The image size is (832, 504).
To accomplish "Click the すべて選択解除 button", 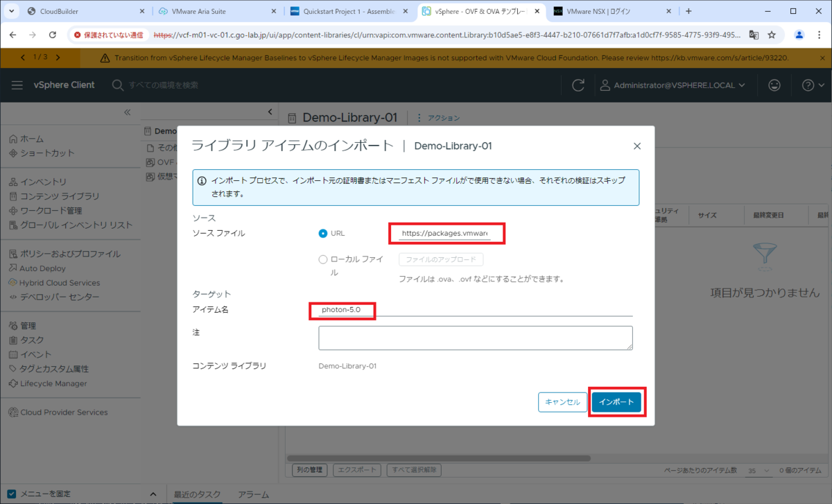I will coord(414,470).
